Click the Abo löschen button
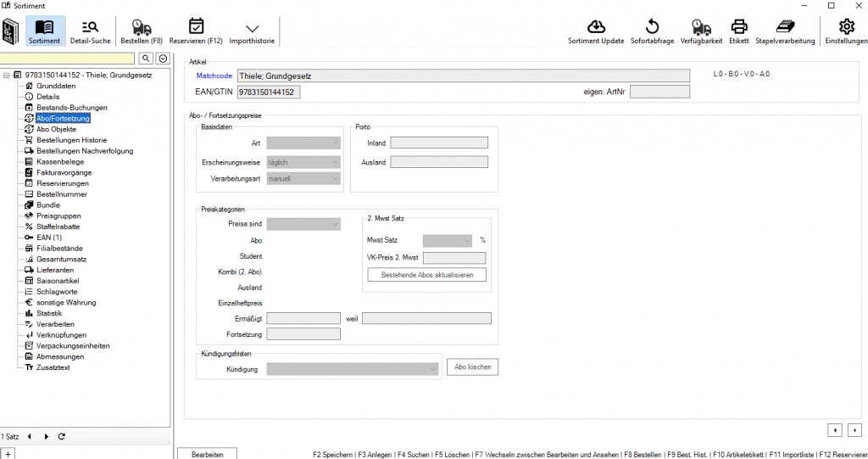 click(472, 367)
